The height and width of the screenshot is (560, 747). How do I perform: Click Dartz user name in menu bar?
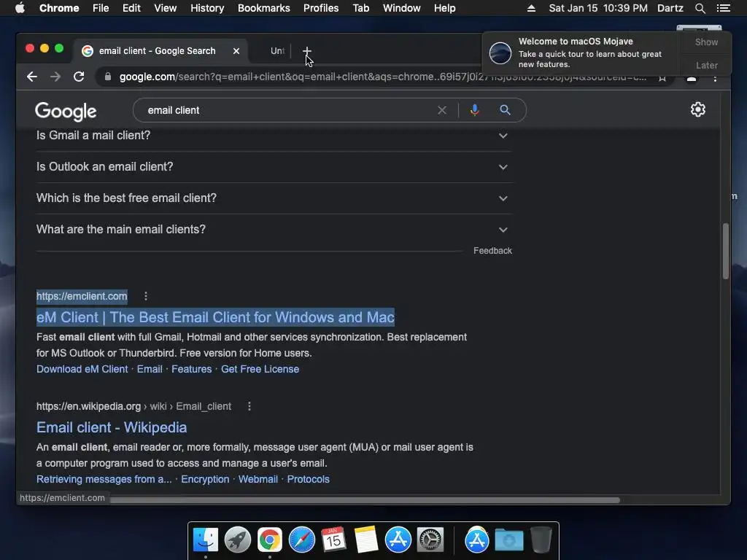[x=670, y=8]
